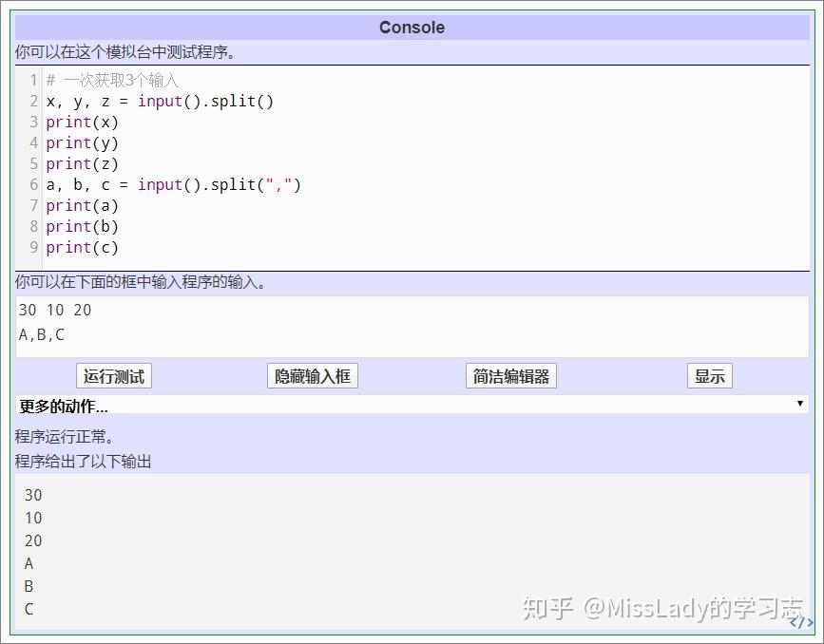This screenshot has width=824, height=644.
Task: Click the 显示 button on the right
Action: pos(709,375)
